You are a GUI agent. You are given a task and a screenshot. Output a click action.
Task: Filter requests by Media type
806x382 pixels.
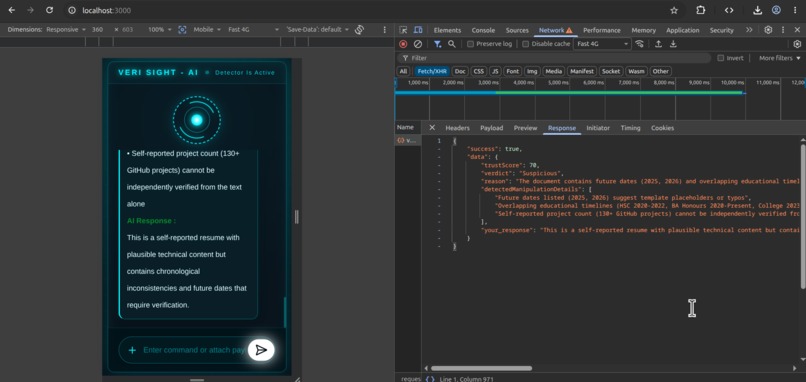coord(554,71)
